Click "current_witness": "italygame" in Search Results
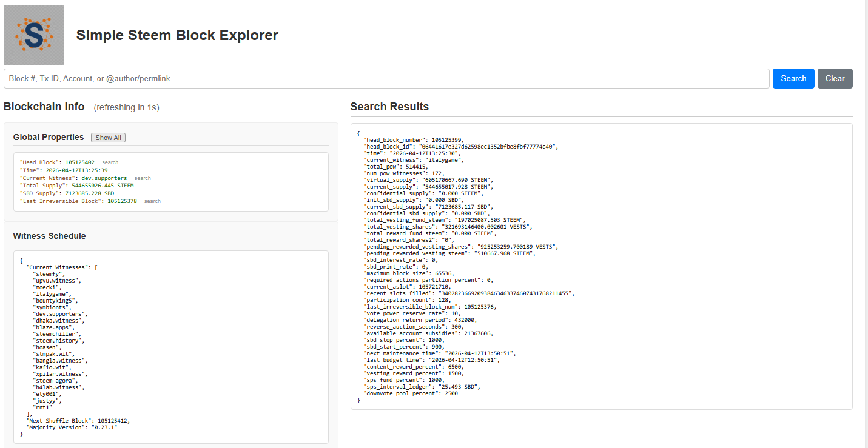The width and height of the screenshot is (868, 448). click(x=414, y=160)
